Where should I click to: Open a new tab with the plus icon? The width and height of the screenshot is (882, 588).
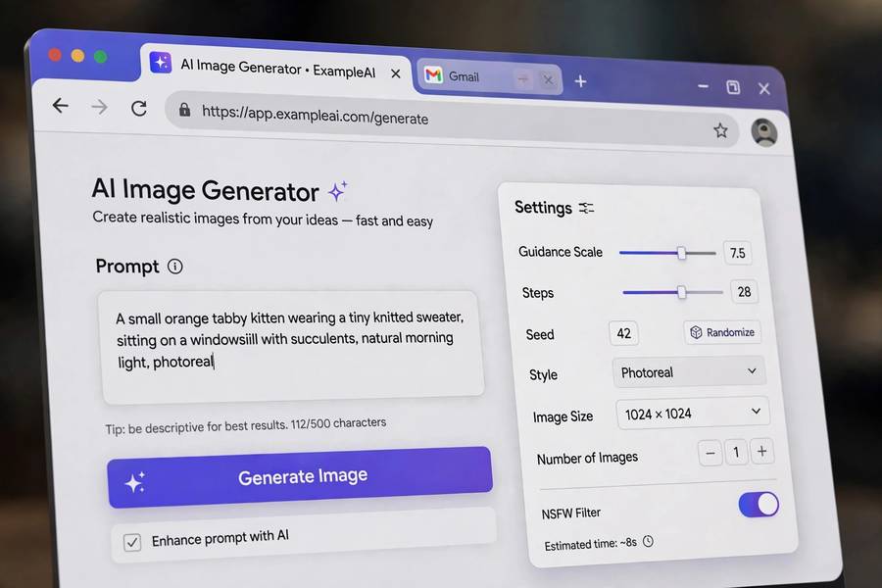coord(580,81)
